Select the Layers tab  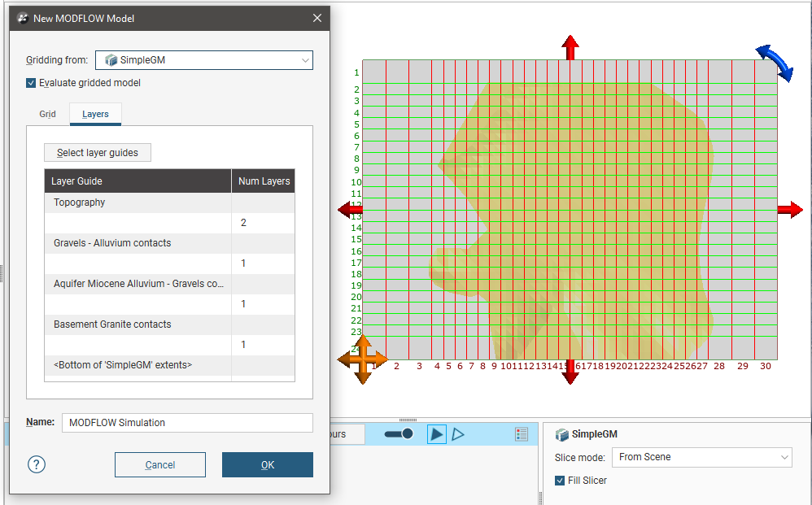[95, 114]
